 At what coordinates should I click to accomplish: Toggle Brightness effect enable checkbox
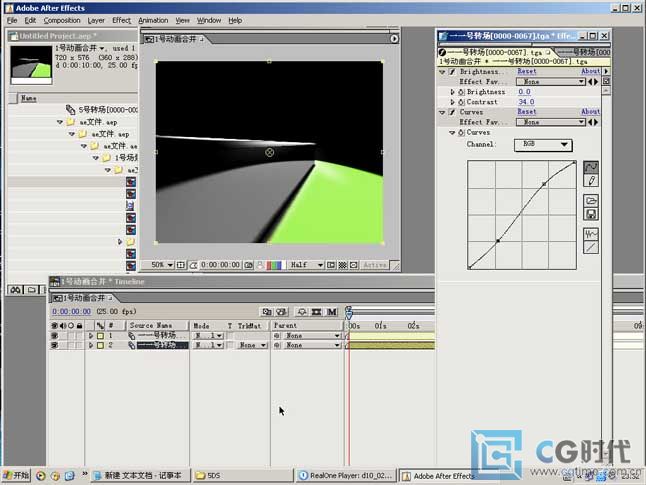(x=452, y=72)
